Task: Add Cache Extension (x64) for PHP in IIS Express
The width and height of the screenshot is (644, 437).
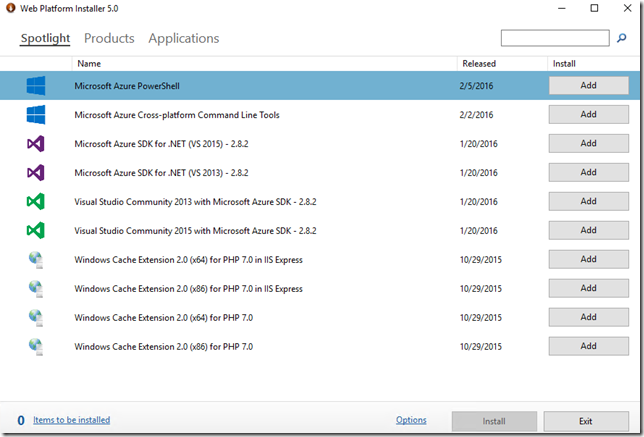Action: click(589, 259)
